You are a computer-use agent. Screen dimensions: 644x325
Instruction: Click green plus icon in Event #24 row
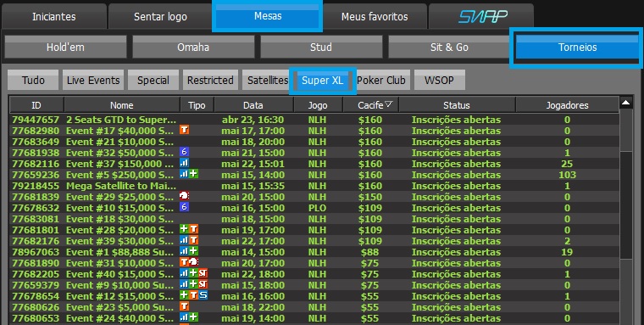[193, 317]
